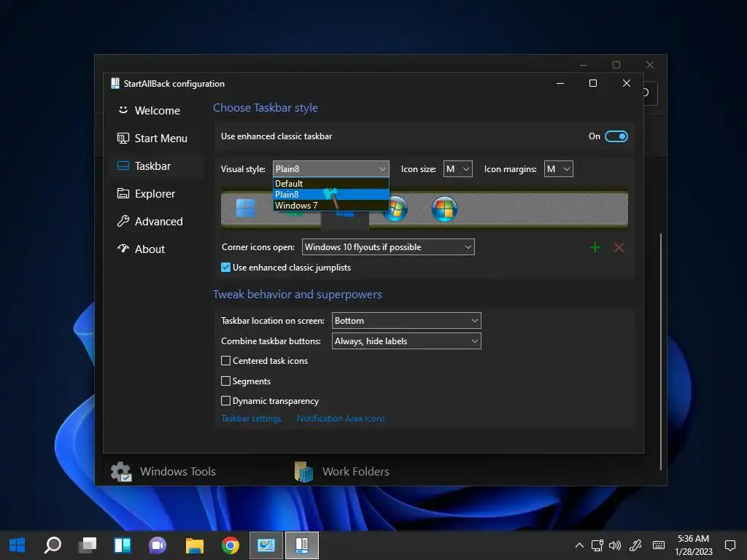Open Taskbar location on screen dropdown
Image resolution: width=747 pixels, height=560 pixels.
pyautogui.click(x=406, y=321)
